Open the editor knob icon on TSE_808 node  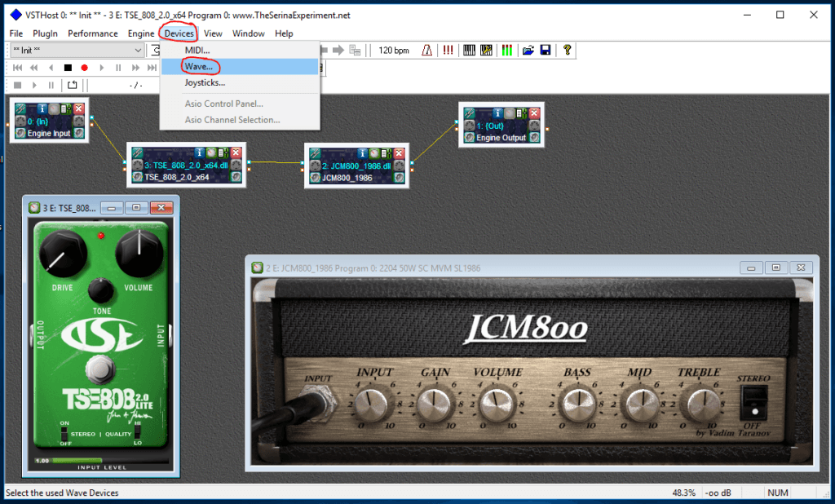click(x=211, y=153)
